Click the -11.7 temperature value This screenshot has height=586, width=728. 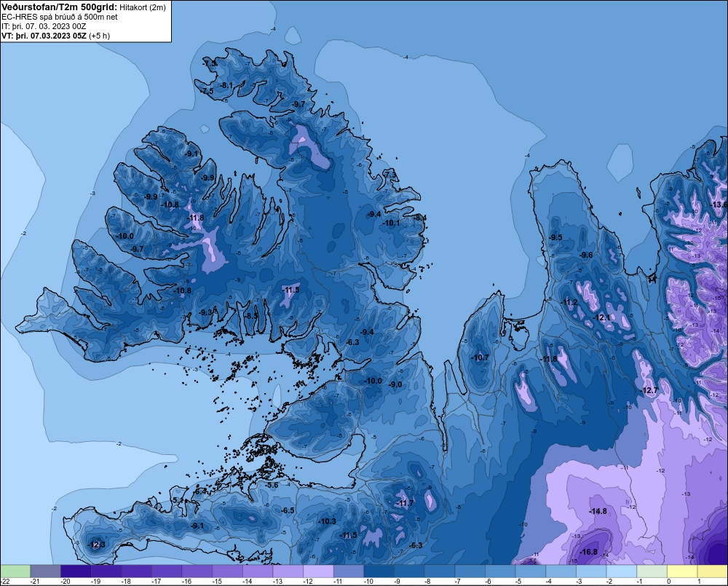click(x=404, y=503)
